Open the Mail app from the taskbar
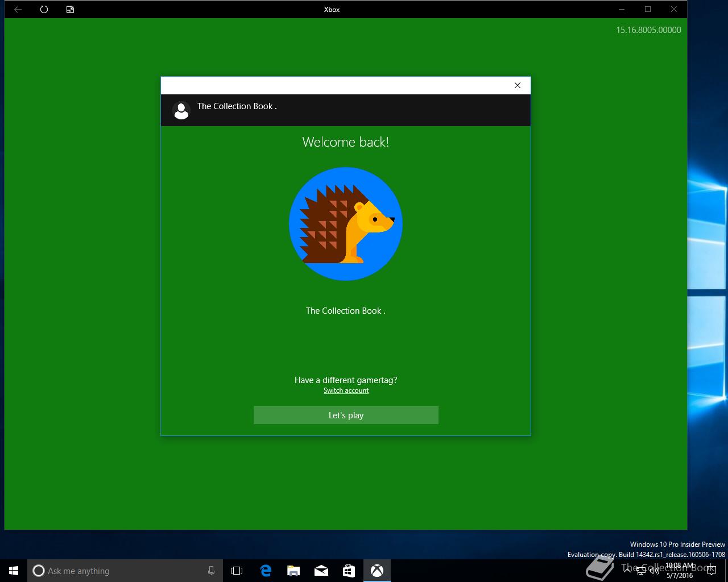The width and height of the screenshot is (728, 582). [321, 571]
